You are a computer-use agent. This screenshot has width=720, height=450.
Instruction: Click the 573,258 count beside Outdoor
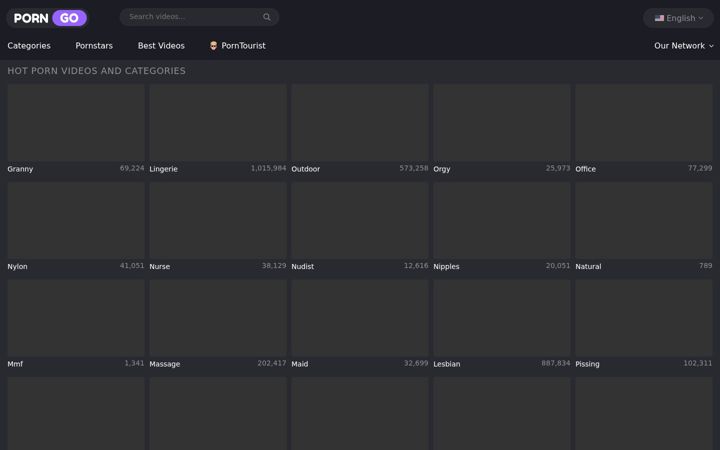click(x=414, y=168)
